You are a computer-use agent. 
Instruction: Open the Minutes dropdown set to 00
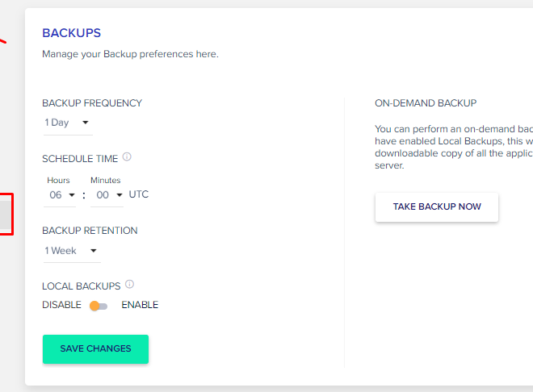point(107,195)
